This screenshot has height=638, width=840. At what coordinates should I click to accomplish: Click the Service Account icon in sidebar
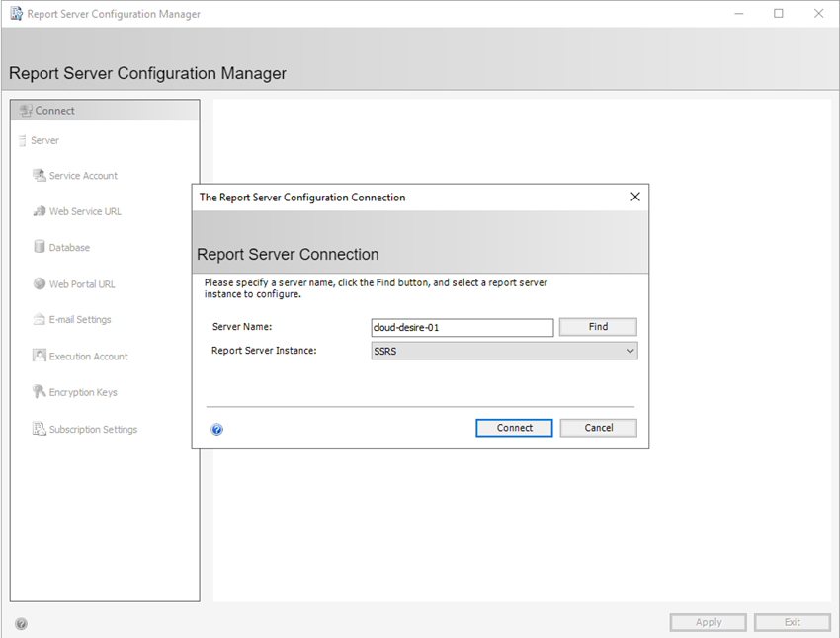tap(40, 176)
